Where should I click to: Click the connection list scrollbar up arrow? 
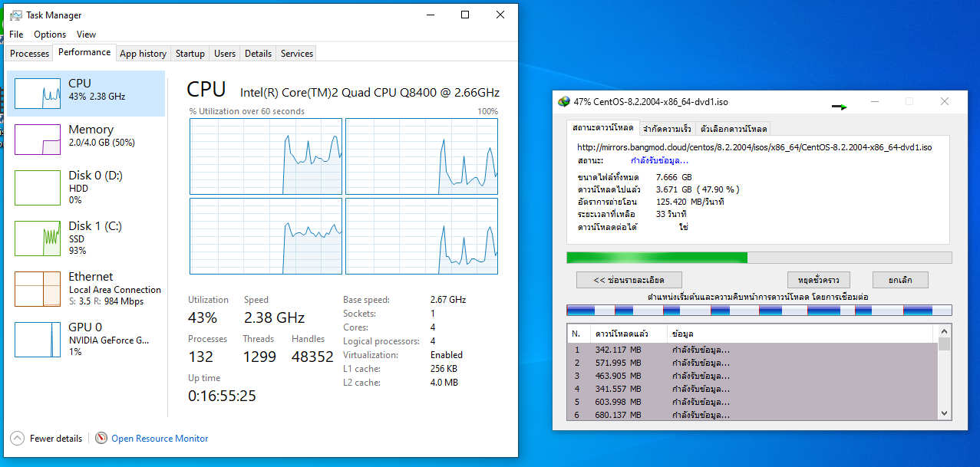(x=944, y=331)
